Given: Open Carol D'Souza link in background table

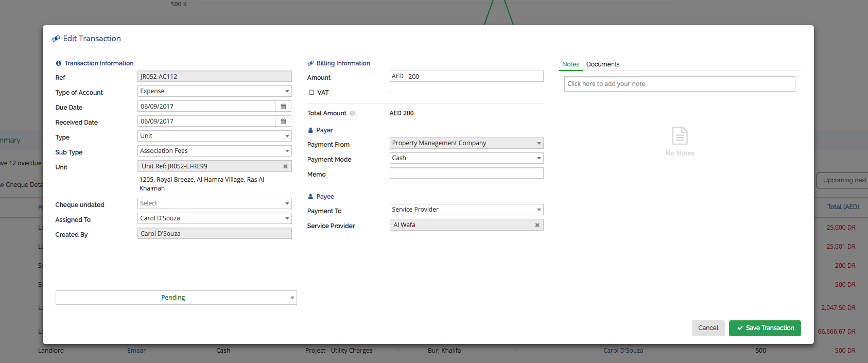Looking at the screenshot, I should tap(623, 351).
